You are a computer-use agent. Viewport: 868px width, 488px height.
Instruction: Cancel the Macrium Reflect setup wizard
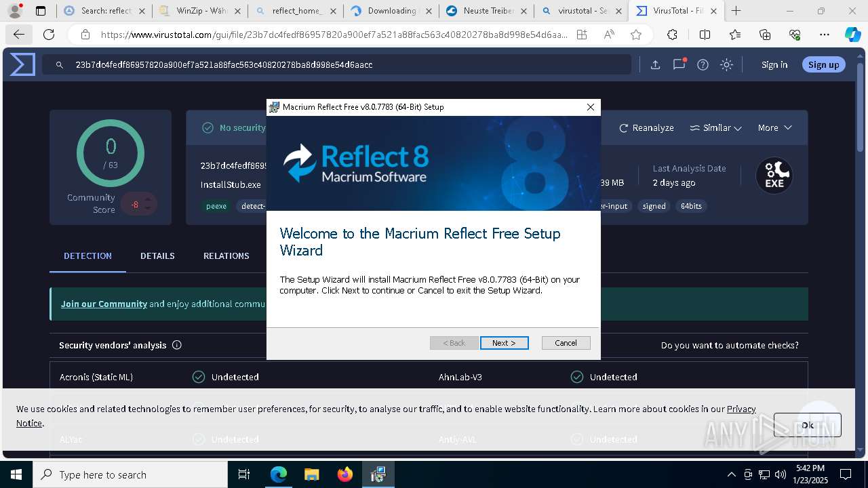pyautogui.click(x=566, y=343)
